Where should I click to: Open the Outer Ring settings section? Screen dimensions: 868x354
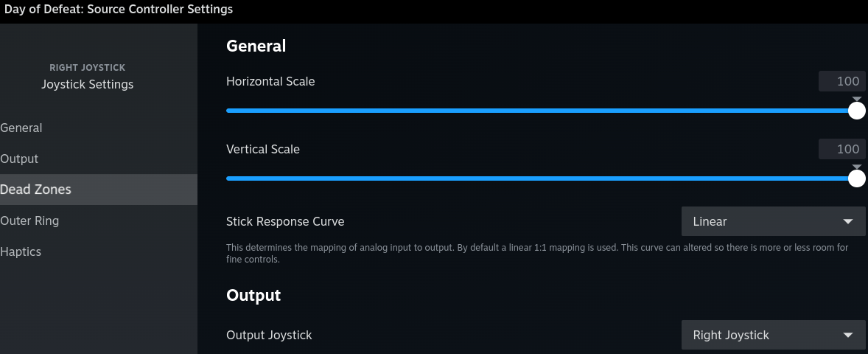(30, 221)
